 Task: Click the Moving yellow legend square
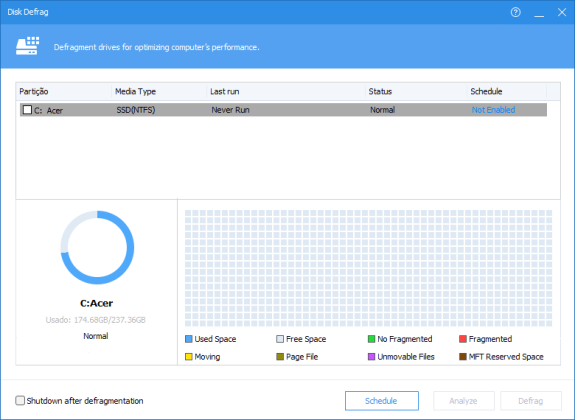click(x=188, y=357)
